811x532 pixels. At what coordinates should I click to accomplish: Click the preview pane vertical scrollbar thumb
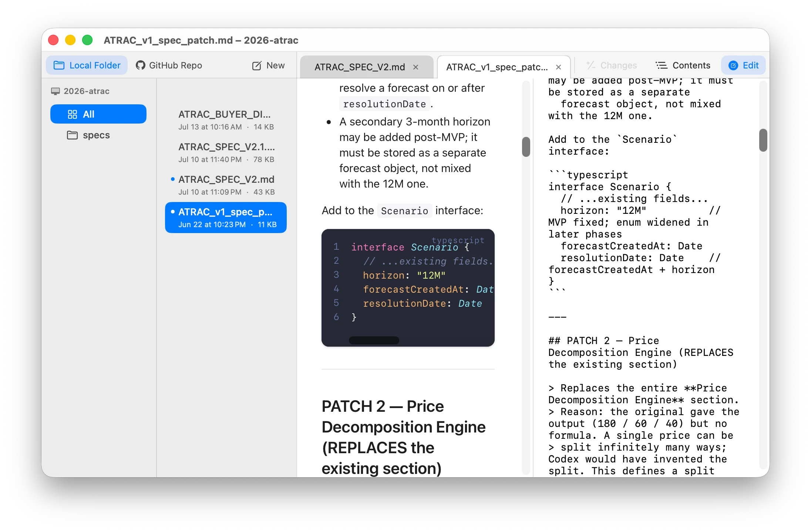pos(526,147)
